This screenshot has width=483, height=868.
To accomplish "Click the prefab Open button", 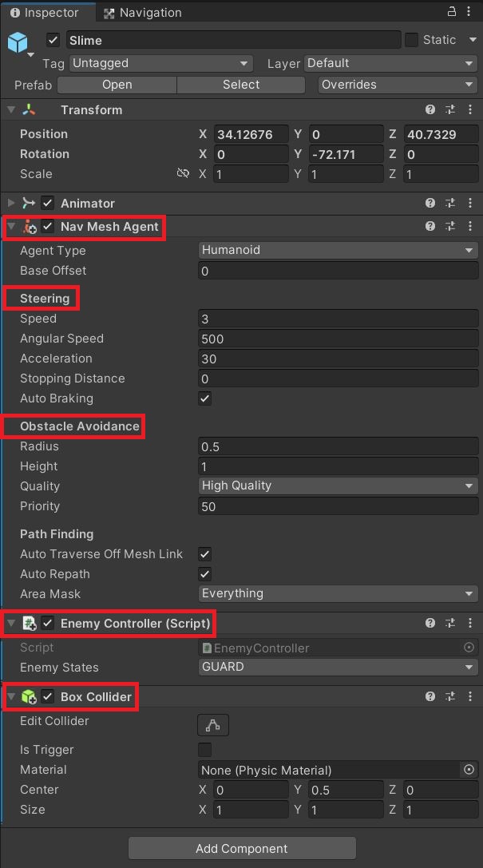I will [x=117, y=85].
